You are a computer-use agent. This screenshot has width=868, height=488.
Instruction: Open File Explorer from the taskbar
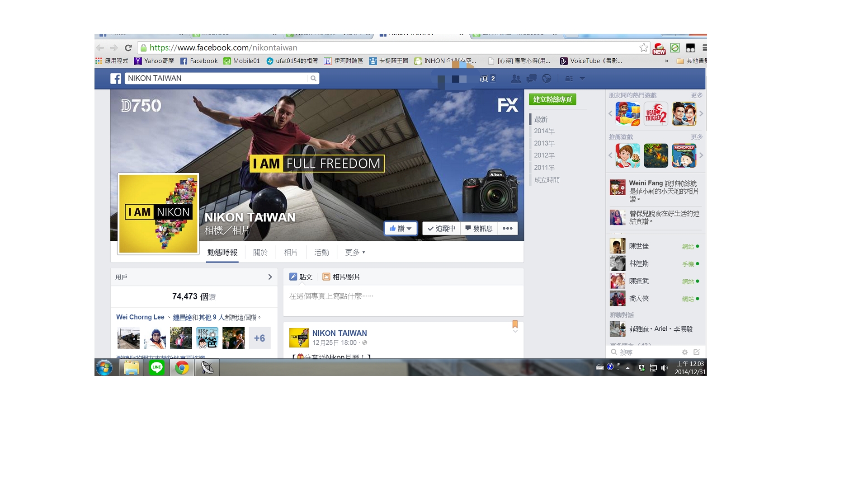[x=131, y=368]
